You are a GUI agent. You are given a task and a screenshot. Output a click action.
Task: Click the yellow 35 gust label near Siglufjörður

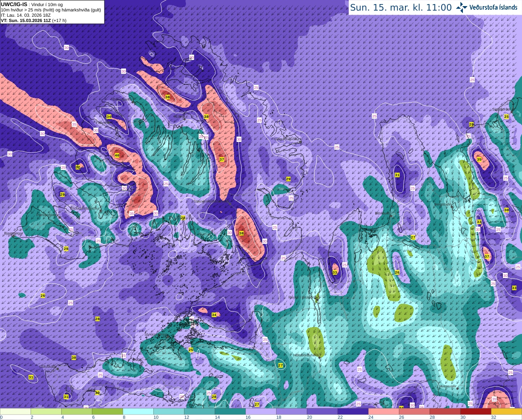479,159
